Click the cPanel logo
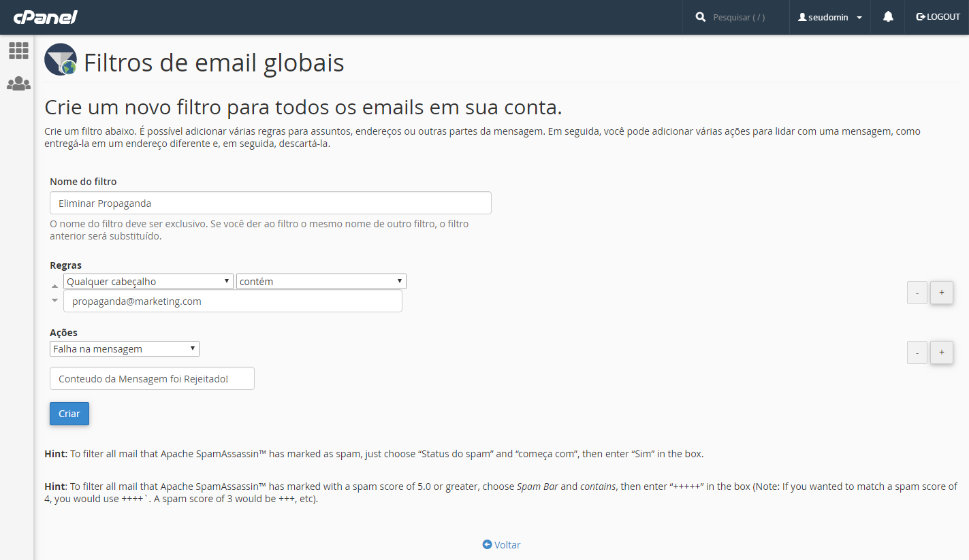The height and width of the screenshot is (560, 969). click(x=45, y=16)
